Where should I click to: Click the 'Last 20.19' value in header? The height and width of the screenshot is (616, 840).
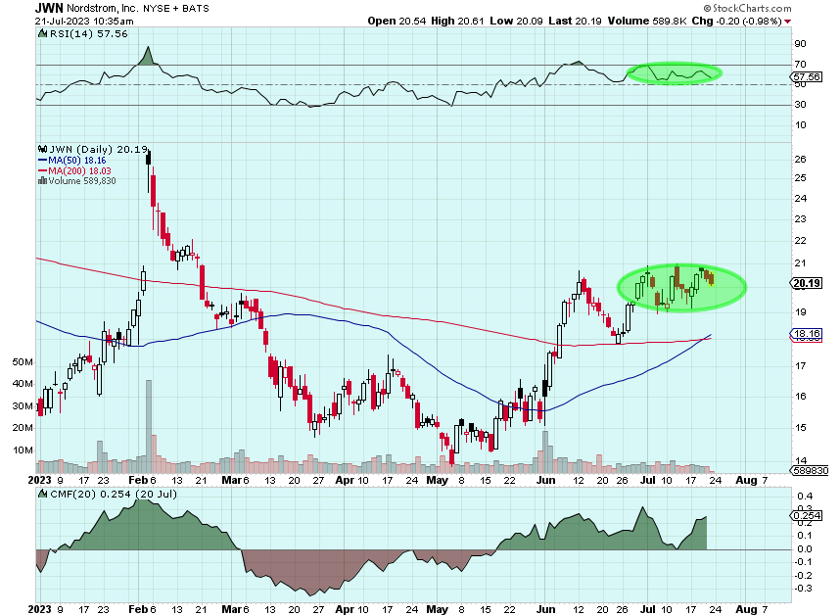coord(575,21)
